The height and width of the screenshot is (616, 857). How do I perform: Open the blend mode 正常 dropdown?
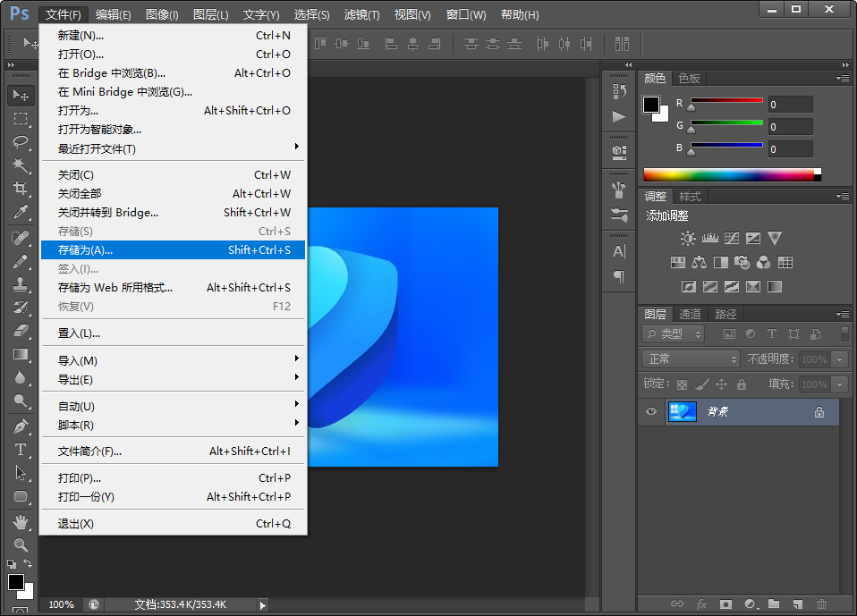pyautogui.click(x=691, y=359)
